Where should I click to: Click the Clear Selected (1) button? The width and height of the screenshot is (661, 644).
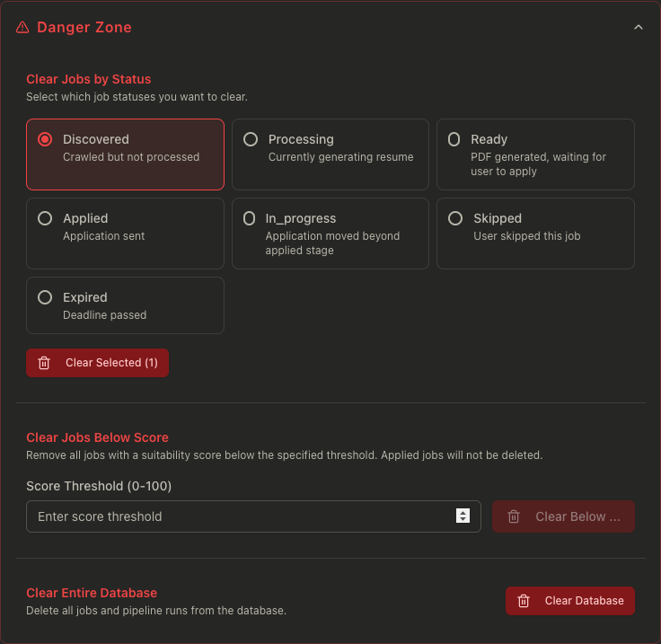97,363
